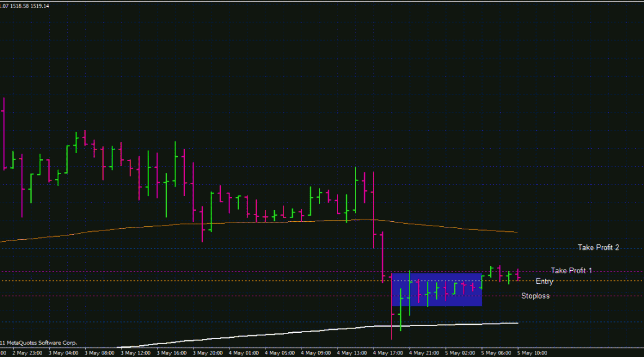Click the 5 May 02:00 time label
644x357 pixels.
click(x=460, y=353)
